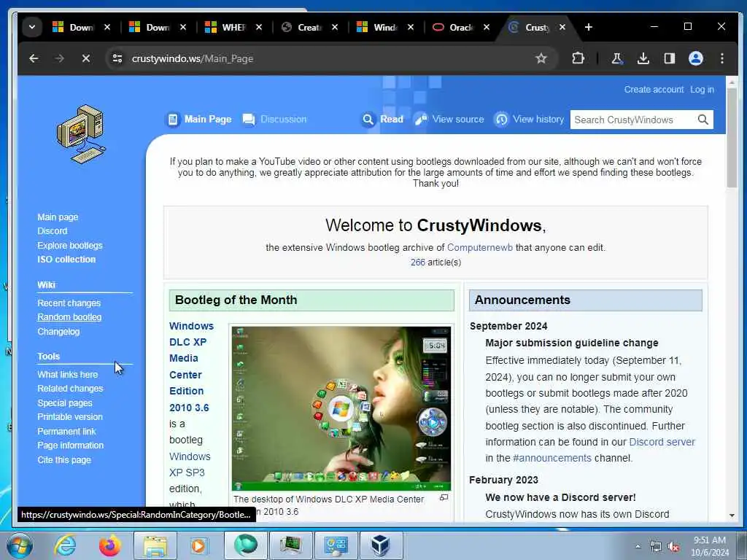The height and width of the screenshot is (560, 747).
Task: Click the address bar URL
Action: [x=193, y=58]
